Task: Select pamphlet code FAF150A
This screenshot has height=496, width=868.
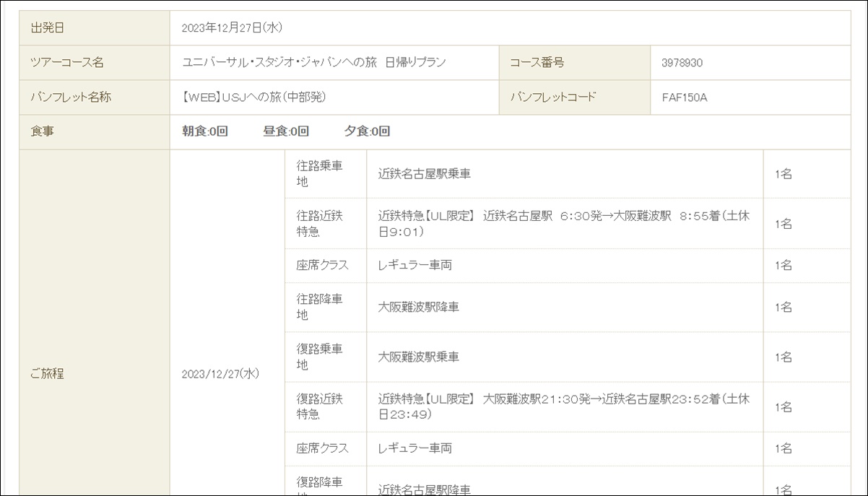Action: point(684,97)
